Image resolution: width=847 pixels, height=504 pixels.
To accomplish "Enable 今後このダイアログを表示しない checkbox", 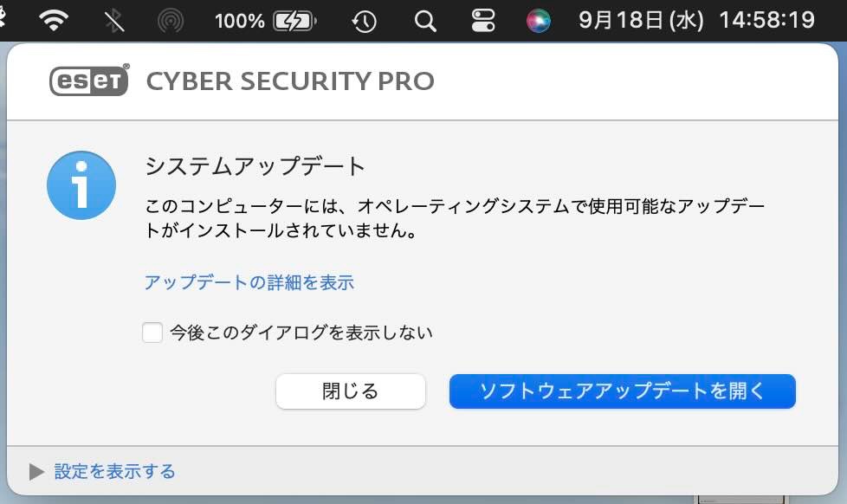I will tap(152, 333).
